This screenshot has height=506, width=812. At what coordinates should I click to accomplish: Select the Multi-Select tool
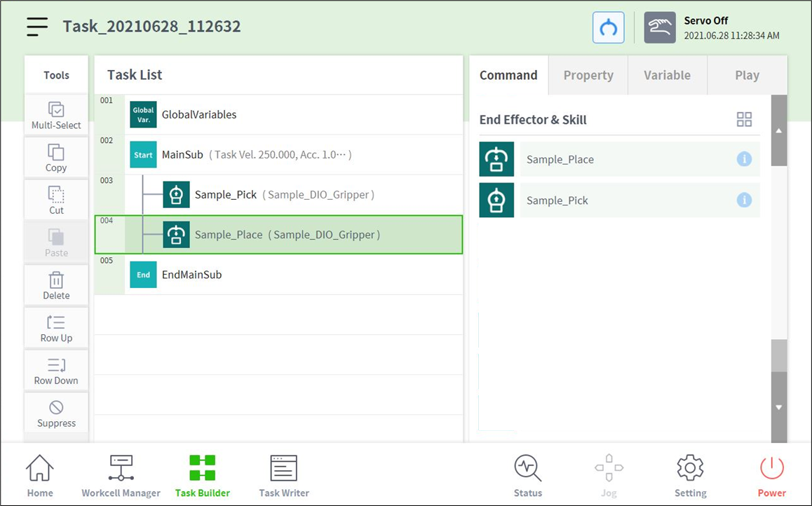(56, 116)
